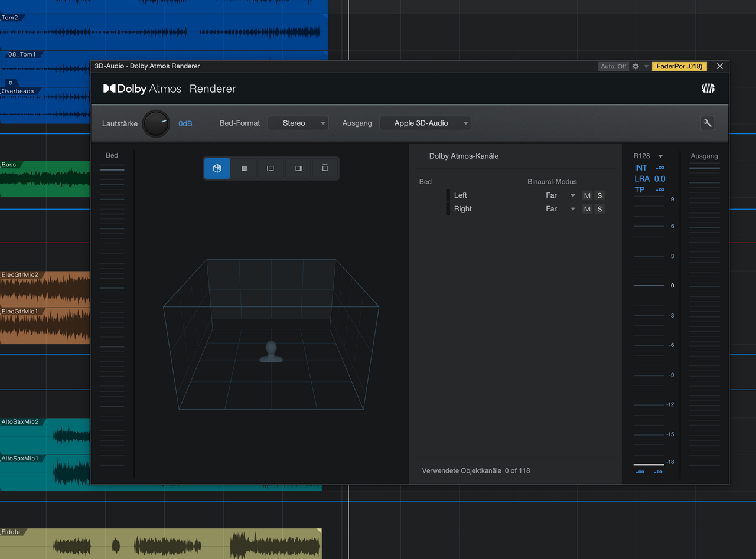Click the listener head in 3D room
The width and height of the screenshot is (756, 559).
[x=271, y=352]
